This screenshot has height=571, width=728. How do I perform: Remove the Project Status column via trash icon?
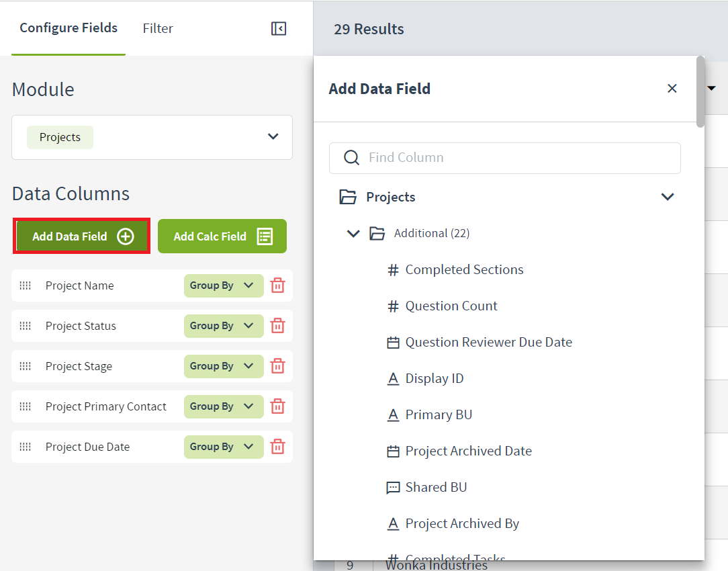pyautogui.click(x=277, y=326)
